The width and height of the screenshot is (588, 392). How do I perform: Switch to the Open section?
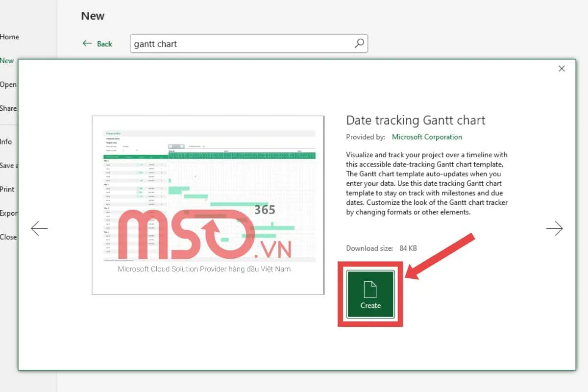[x=8, y=84]
